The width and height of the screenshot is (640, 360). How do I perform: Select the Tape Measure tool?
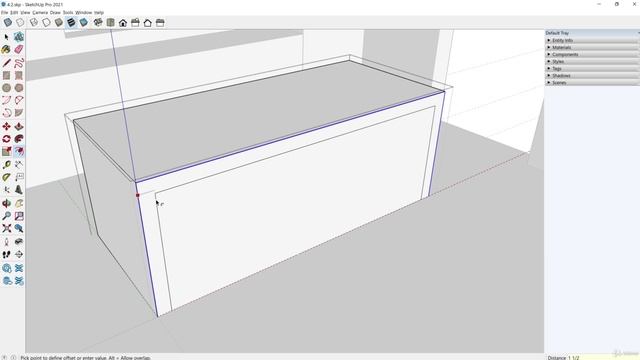pyautogui.click(x=7, y=165)
